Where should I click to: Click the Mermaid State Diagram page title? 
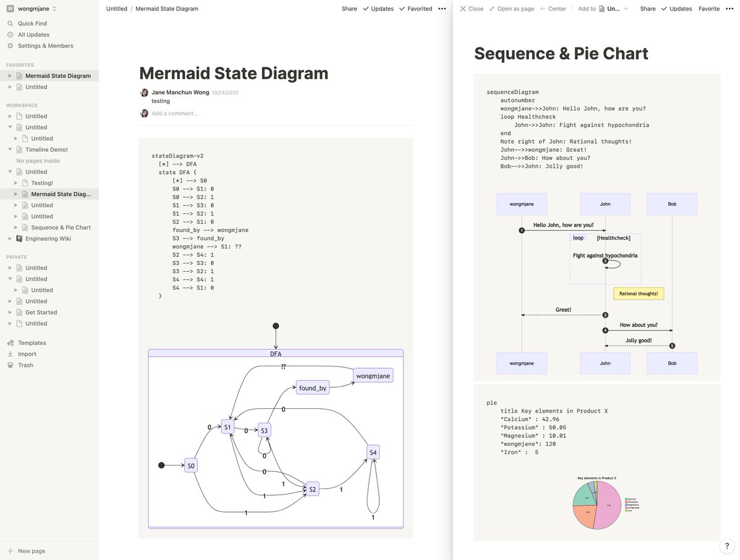coord(234,73)
